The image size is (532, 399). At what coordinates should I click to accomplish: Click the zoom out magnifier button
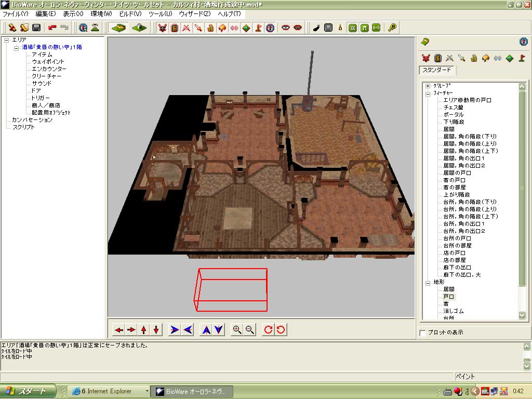tap(249, 329)
